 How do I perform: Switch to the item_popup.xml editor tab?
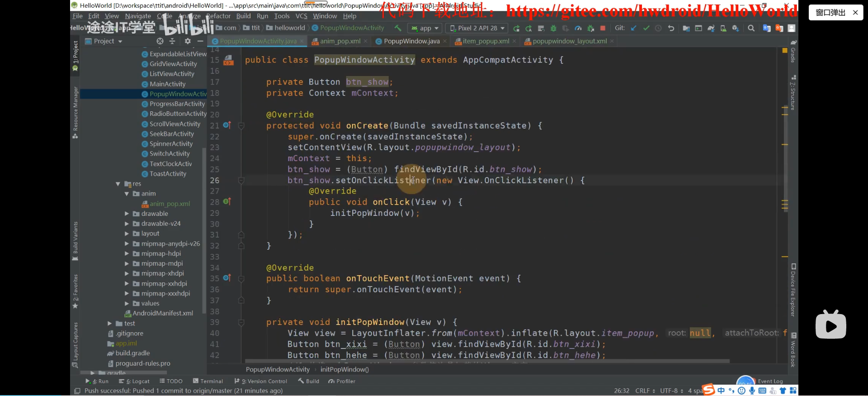click(x=486, y=41)
